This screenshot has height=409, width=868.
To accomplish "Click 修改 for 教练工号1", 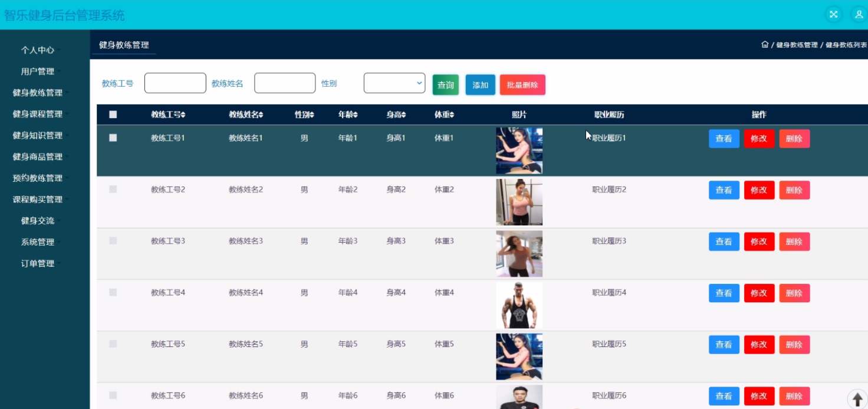I will click(759, 139).
